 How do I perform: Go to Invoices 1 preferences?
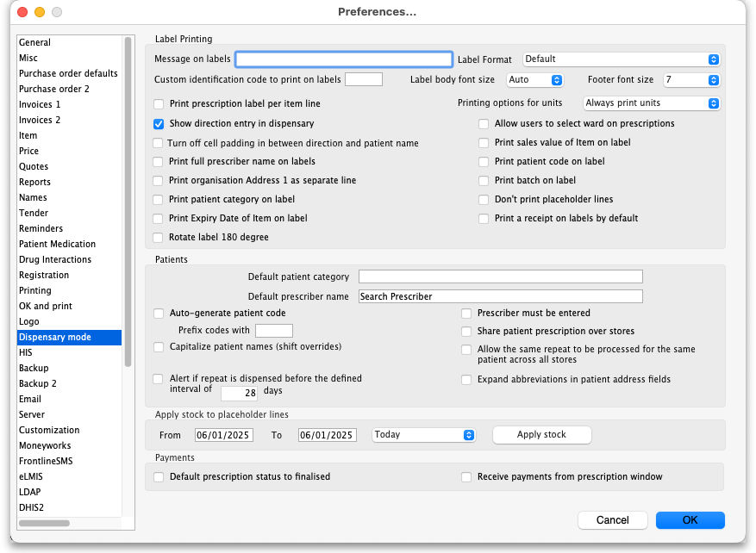click(41, 105)
